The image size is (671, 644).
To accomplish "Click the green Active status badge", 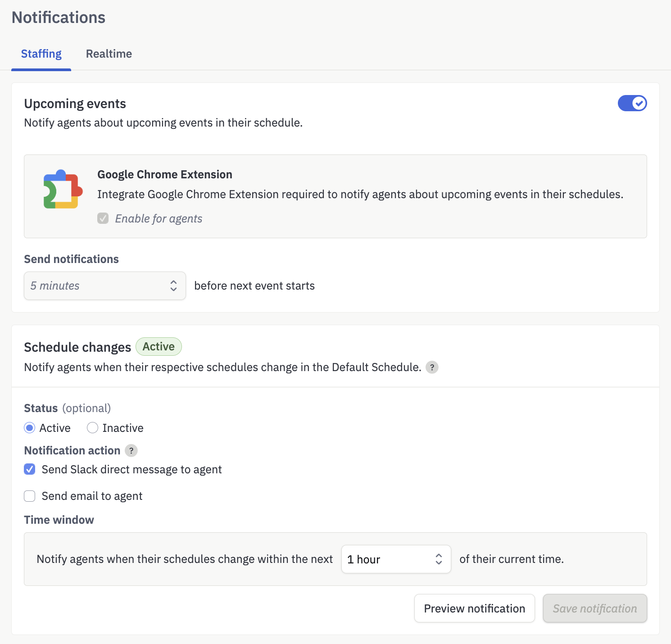I will [x=159, y=346].
